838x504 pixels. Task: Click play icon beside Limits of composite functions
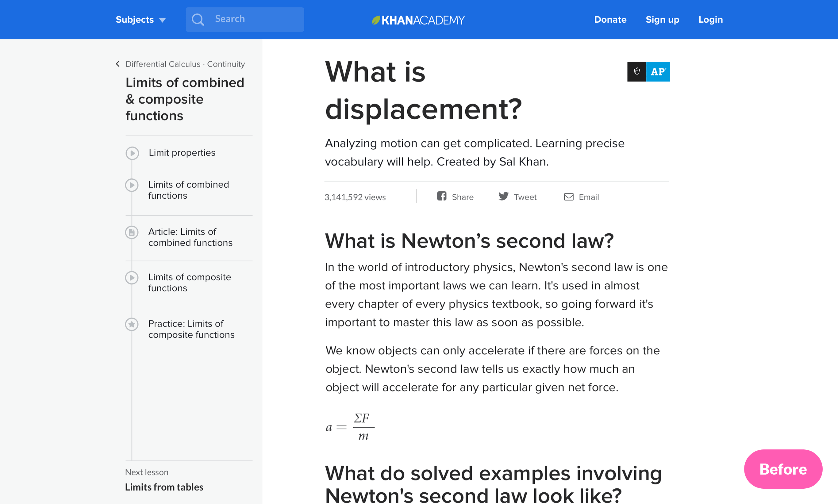[132, 277]
